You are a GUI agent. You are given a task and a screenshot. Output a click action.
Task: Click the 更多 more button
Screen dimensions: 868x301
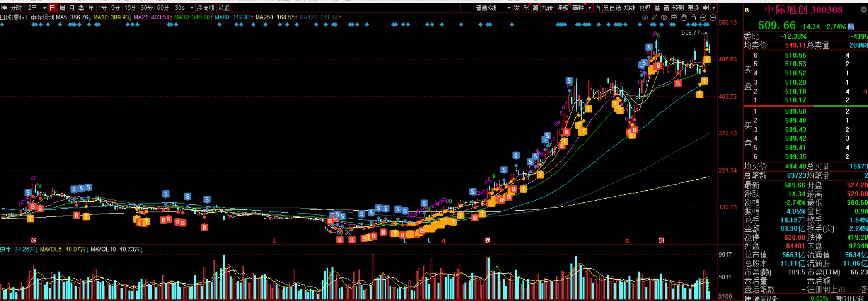click(693, 8)
